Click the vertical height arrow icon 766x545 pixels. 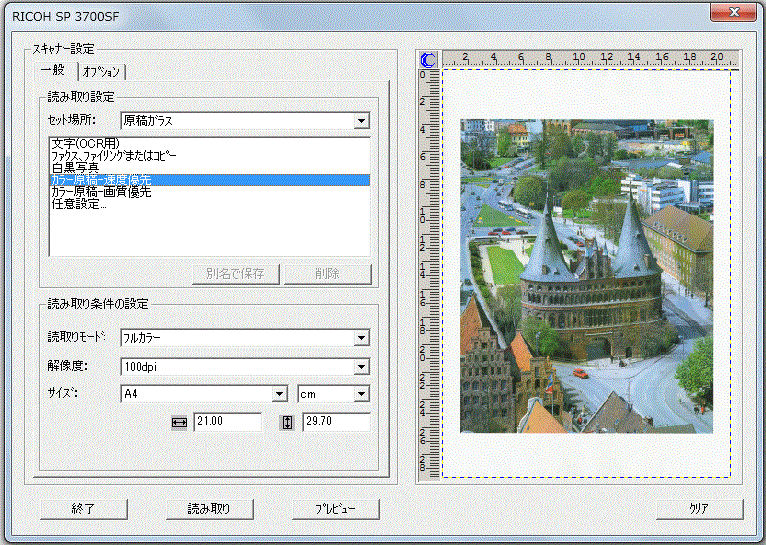coord(288,422)
